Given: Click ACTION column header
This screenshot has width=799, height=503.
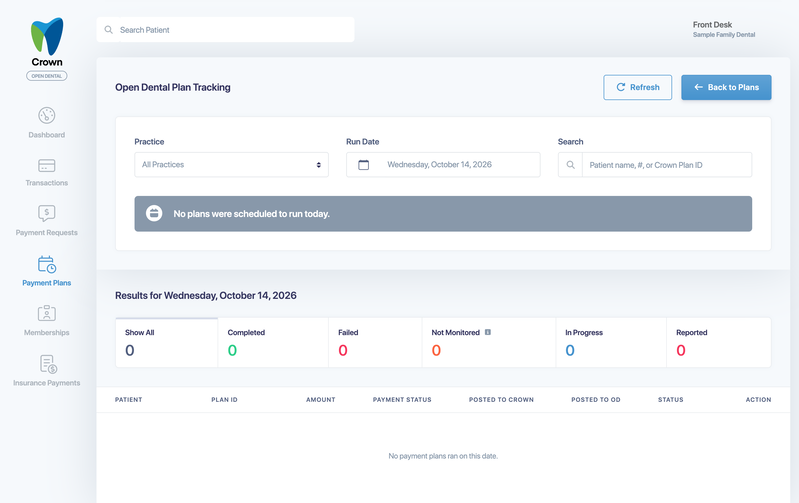Looking at the screenshot, I should (x=758, y=400).
